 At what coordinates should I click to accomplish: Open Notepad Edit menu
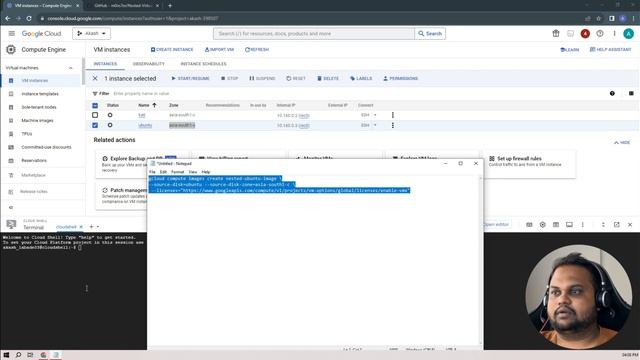[163, 172]
